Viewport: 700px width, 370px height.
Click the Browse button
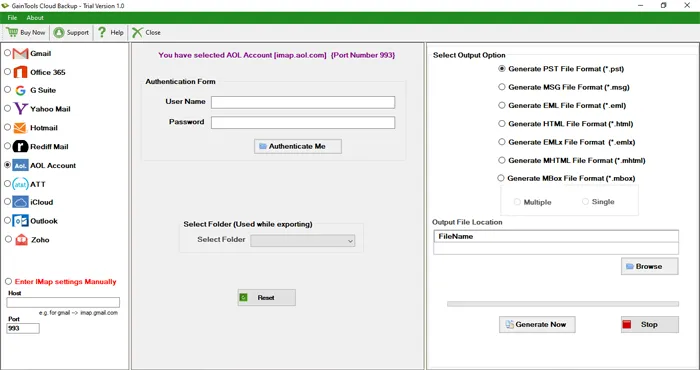point(650,266)
